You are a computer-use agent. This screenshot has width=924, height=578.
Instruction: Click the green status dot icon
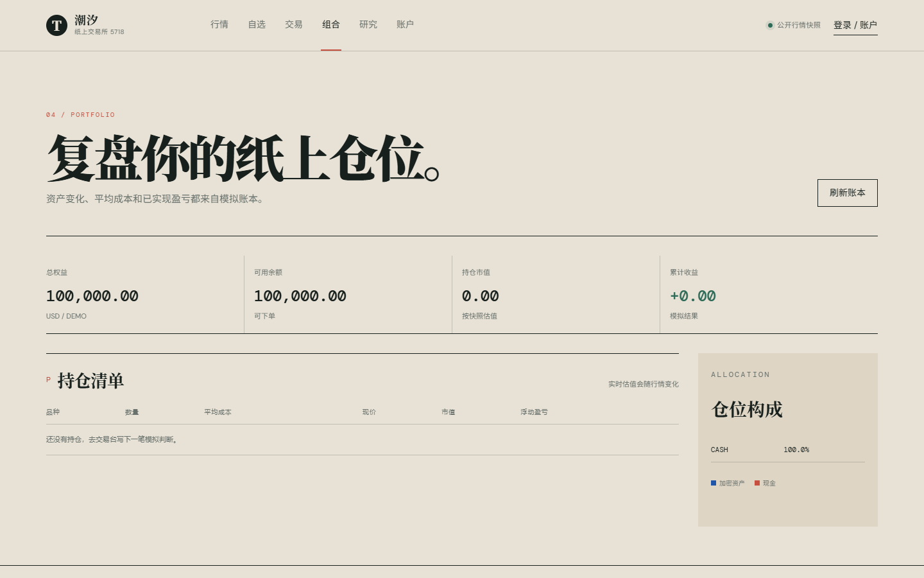tap(770, 25)
